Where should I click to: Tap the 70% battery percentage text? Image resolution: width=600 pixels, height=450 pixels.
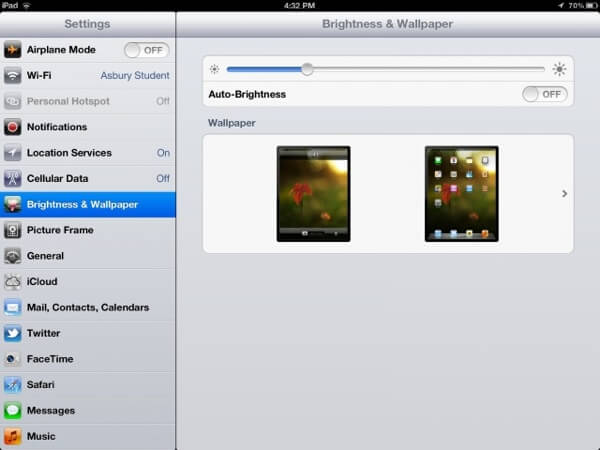(x=576, y=5)
